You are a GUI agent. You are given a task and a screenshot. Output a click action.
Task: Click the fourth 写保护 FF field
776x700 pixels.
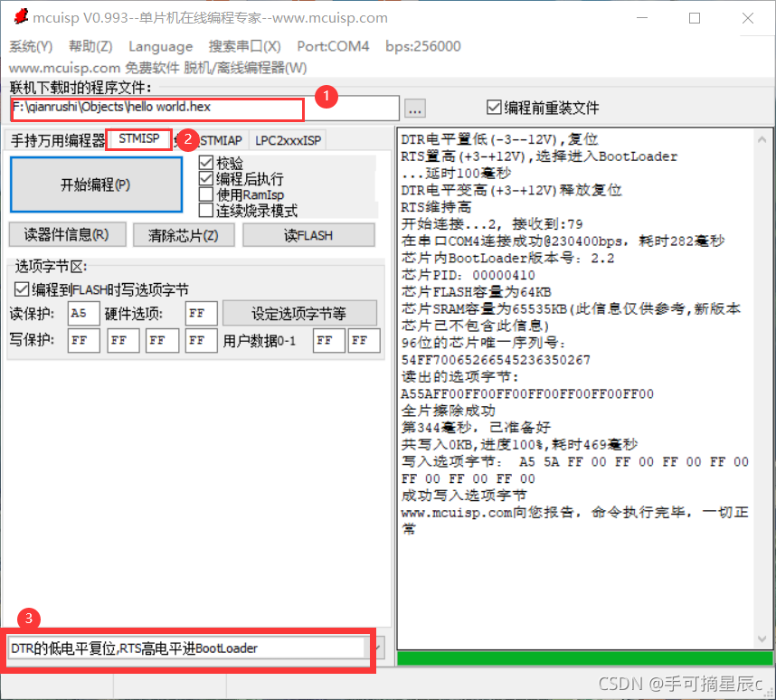click(x=201, y=341)
